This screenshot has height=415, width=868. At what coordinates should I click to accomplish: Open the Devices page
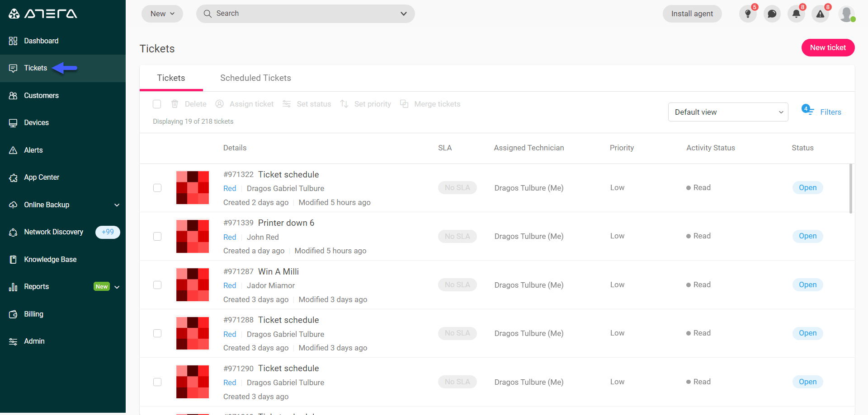36,122
